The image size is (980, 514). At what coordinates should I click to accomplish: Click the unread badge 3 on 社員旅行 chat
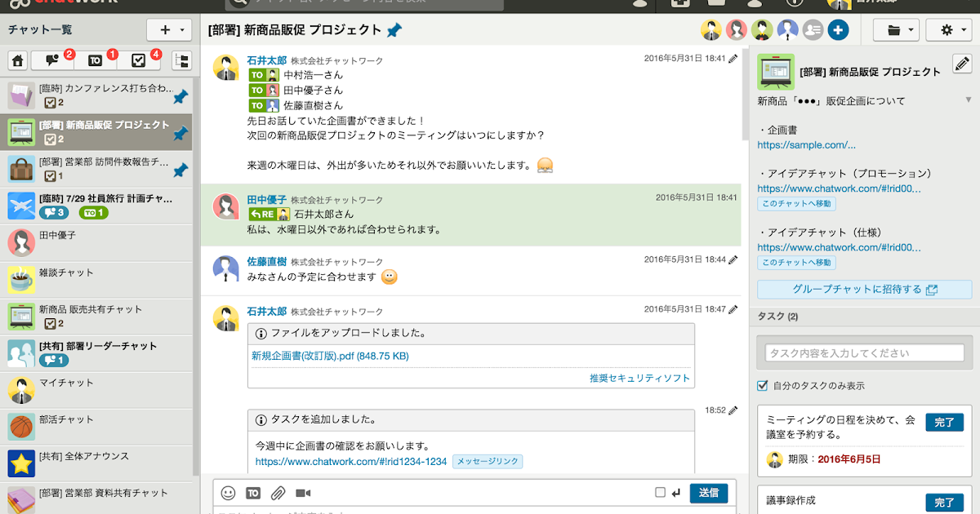(x=53, y=214)
